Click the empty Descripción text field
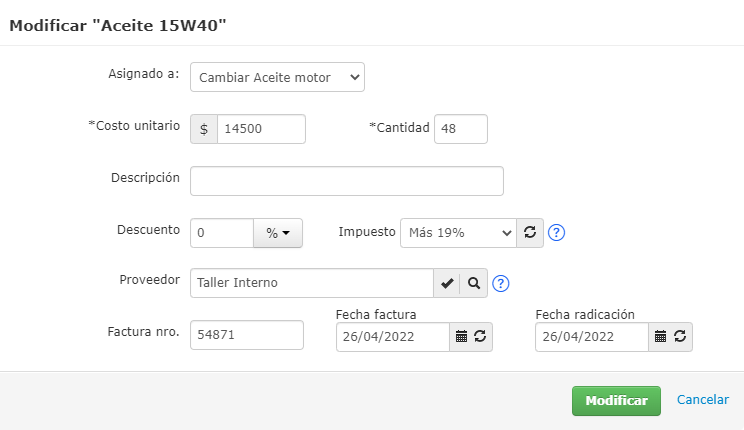This screenshot has height=430, width=744. click(346, 181)
